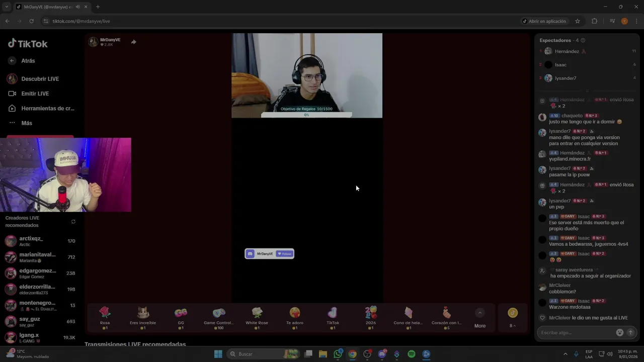Click the taskbar Buscar search box
644x362 pixels.
(263, 354)
